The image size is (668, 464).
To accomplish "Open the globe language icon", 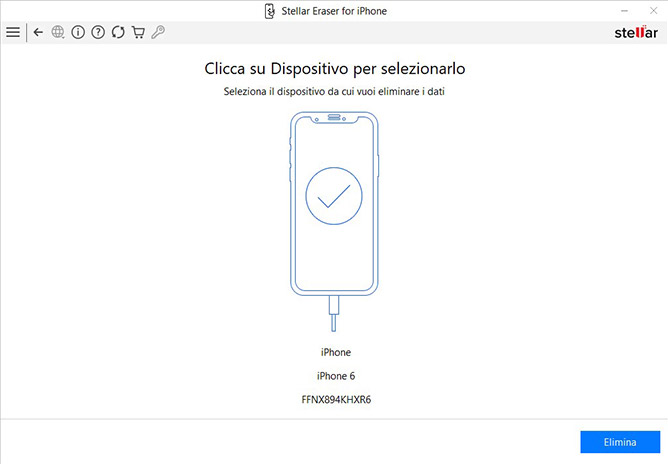I will [58, 32].
